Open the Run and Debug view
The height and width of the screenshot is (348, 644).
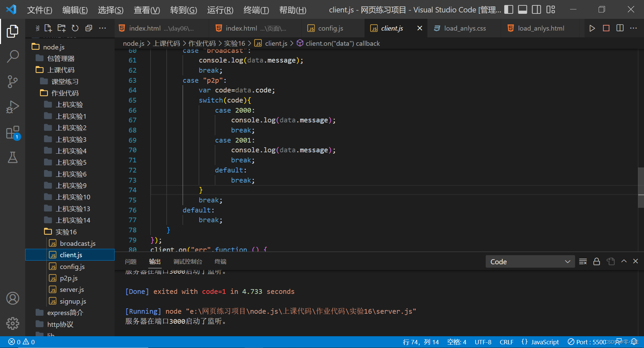[13, 107]
